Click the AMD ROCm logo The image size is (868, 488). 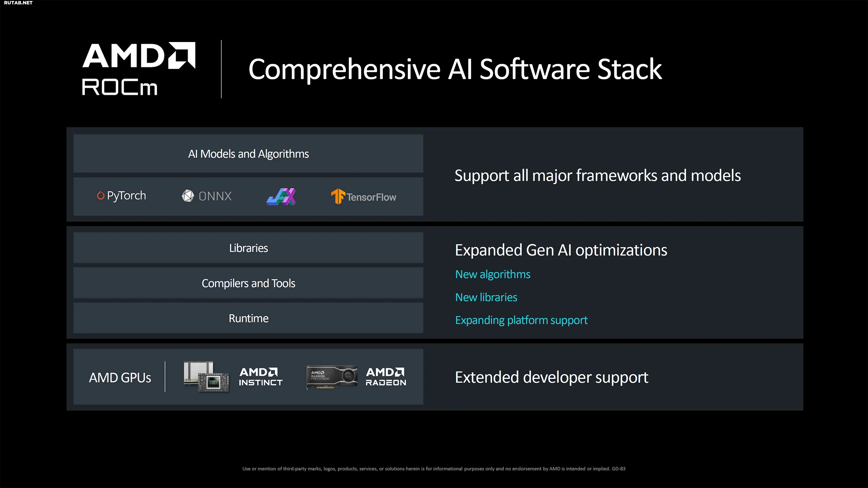click(139, 69)
